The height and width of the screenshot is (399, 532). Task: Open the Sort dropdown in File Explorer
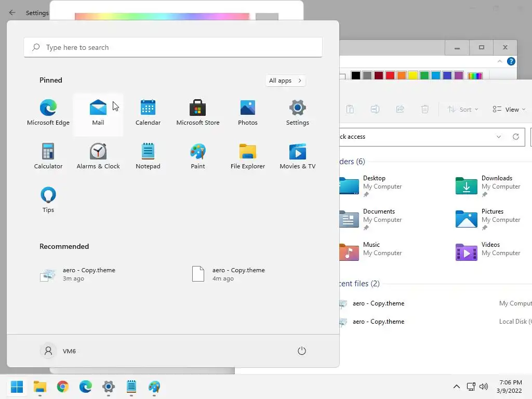point(462,109)
